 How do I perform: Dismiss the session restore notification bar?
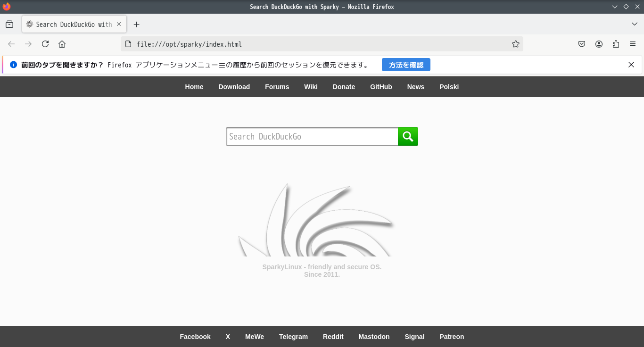pyautogui.click(x=631, y=65)
